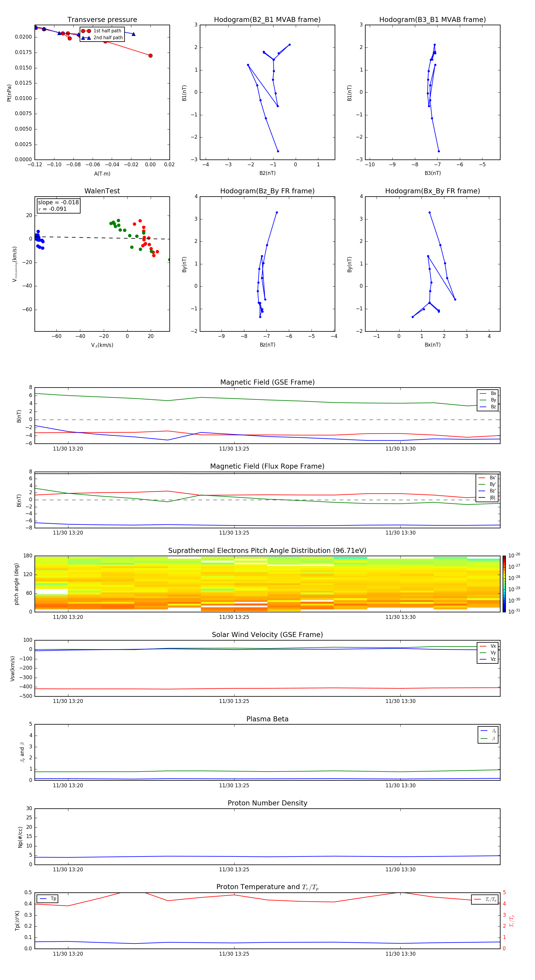Click the 'Te/Tp' legend entry

tap(485, 899)
